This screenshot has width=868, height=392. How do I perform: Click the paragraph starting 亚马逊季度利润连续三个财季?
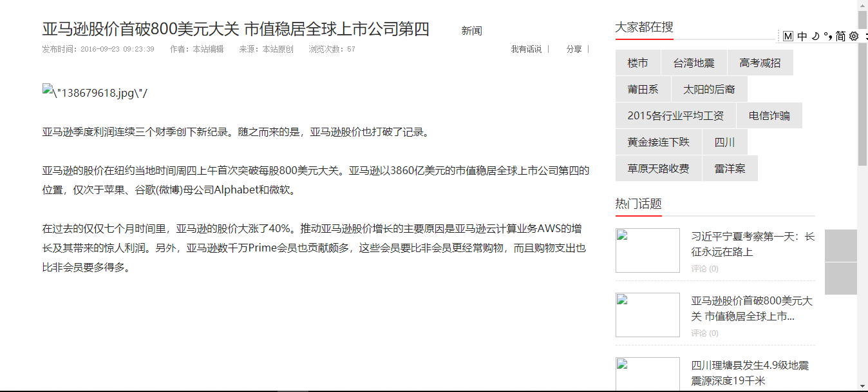[236, 132]
